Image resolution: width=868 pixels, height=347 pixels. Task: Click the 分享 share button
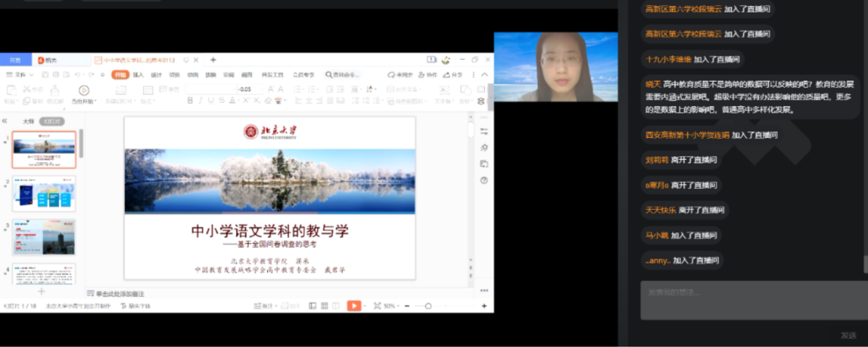(453, 74)
